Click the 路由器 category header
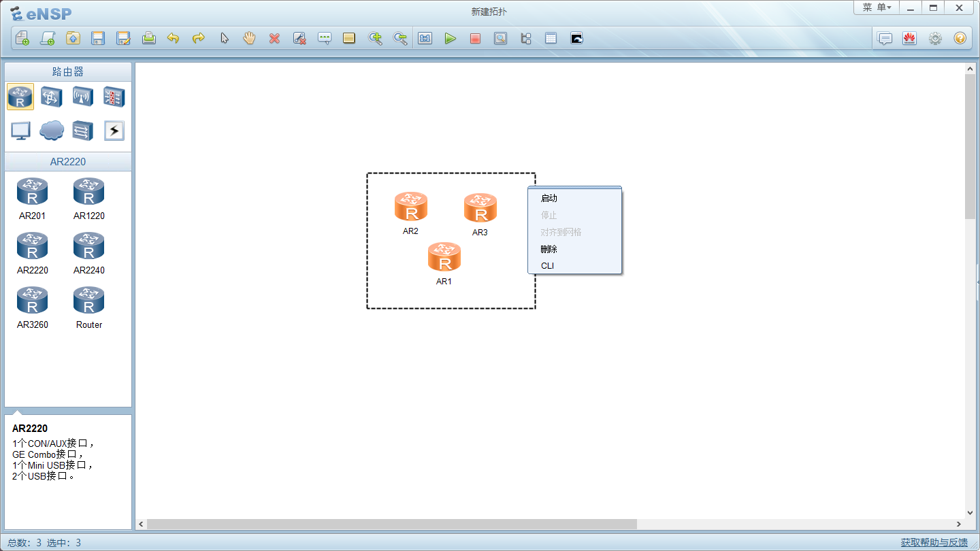Viewport: 980px width, 551px height. coord(68,71)
